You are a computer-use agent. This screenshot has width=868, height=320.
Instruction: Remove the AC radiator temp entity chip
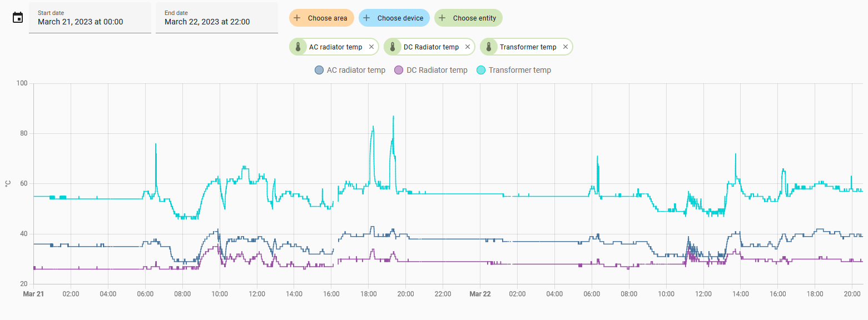coord(371,47)
